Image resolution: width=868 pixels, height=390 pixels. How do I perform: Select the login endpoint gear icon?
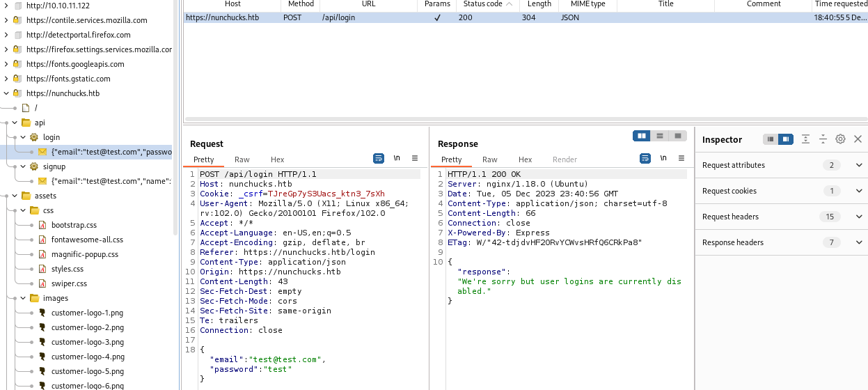(x=33, y=137)
